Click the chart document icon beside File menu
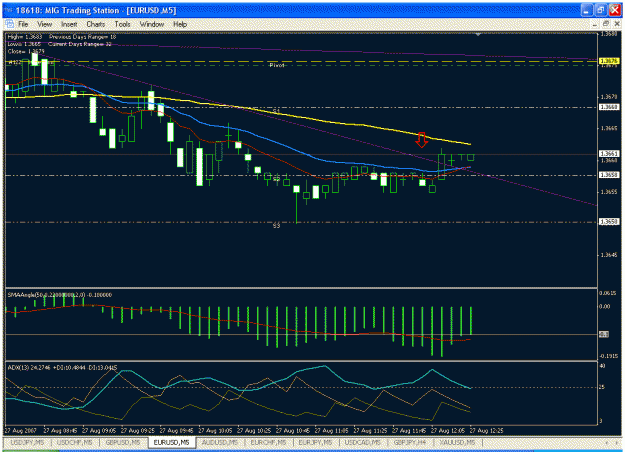 coord(9,24)
